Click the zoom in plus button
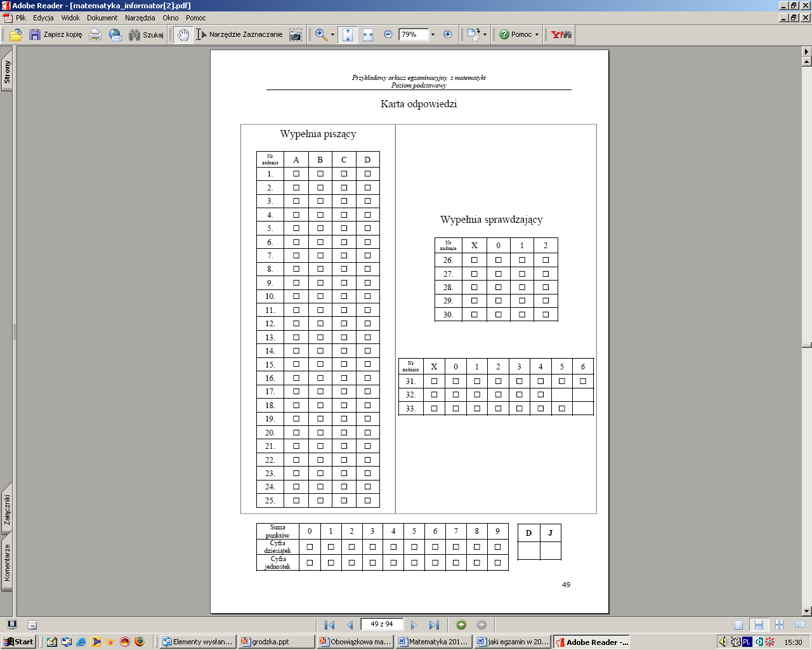This screenshot has height=650, width=812. 448,35
